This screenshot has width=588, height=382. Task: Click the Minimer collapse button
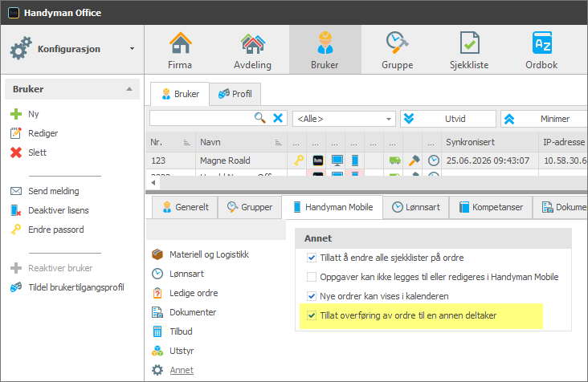pyautogui.click(x=544, y=119)
